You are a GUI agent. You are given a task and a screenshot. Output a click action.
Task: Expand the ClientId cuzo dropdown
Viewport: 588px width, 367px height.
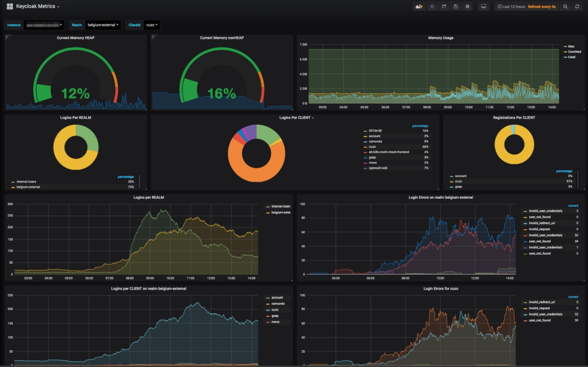point(151,25)
